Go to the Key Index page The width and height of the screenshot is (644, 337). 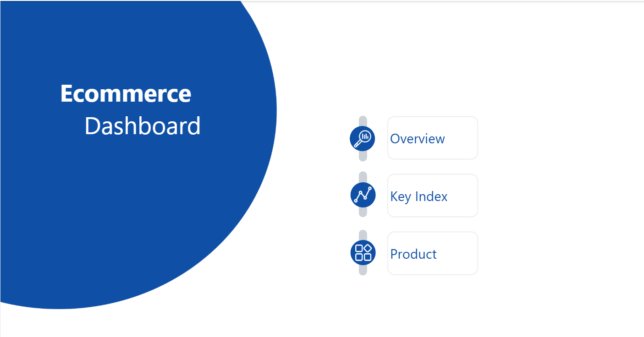click(432, 196)
